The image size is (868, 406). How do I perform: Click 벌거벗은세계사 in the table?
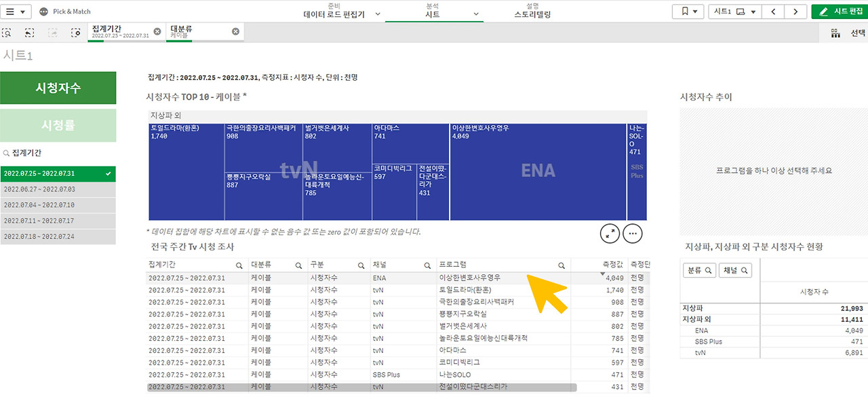tap(504, 327)
